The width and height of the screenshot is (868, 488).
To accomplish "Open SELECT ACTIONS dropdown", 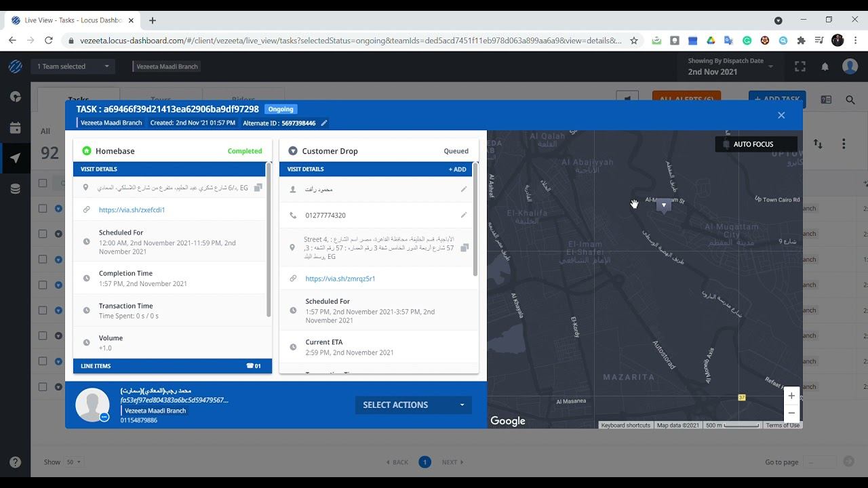I will coord(413,405).
